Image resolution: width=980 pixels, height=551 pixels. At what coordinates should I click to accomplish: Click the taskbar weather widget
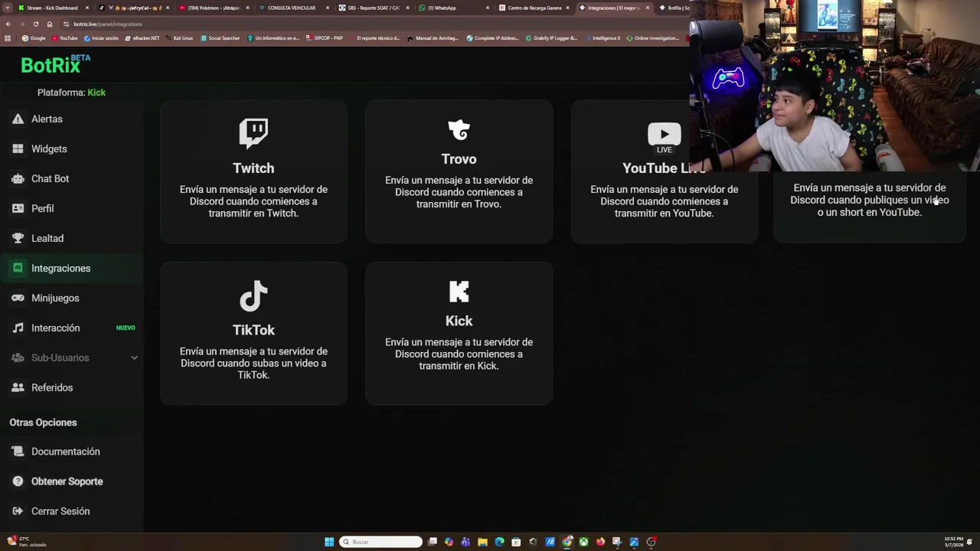click(27, 542)
